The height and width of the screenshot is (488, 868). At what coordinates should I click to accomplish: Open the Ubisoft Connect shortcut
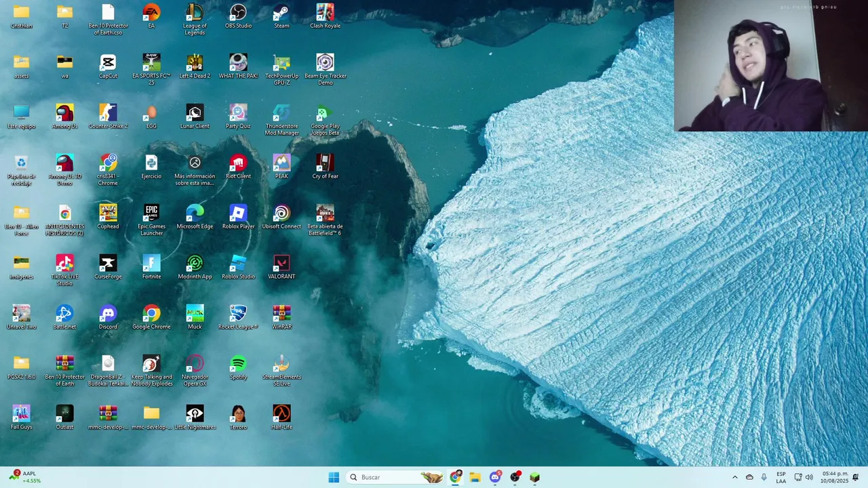point(281,217)
